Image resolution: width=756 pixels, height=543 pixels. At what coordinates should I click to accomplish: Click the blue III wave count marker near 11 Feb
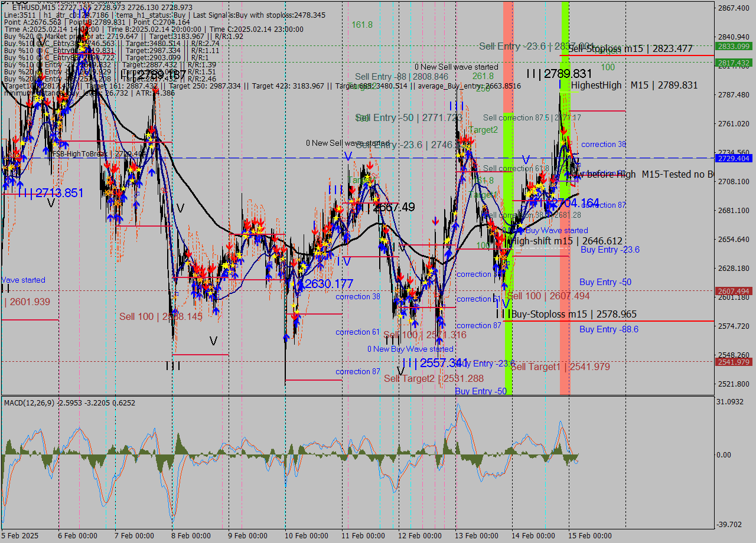pos(335,189)
